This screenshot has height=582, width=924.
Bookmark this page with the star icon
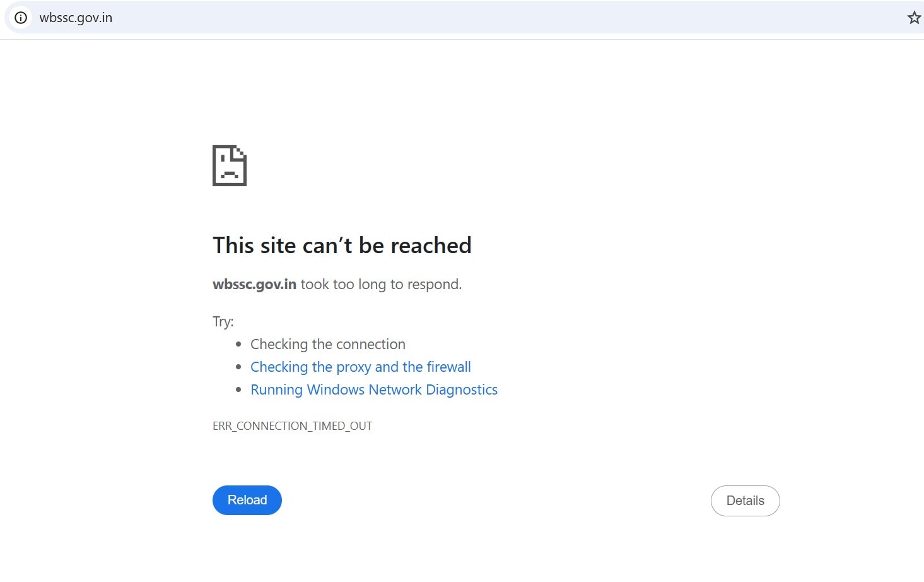coord(914,18)
